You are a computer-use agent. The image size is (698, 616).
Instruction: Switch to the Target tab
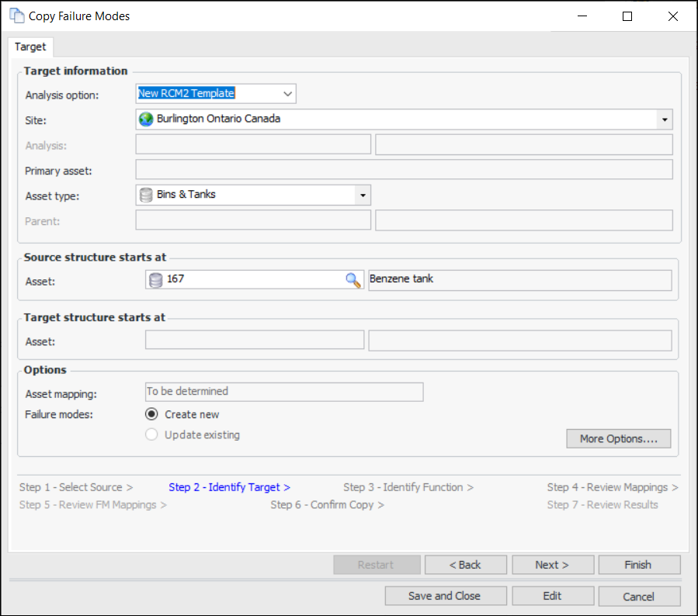click(x=30, y=47)
